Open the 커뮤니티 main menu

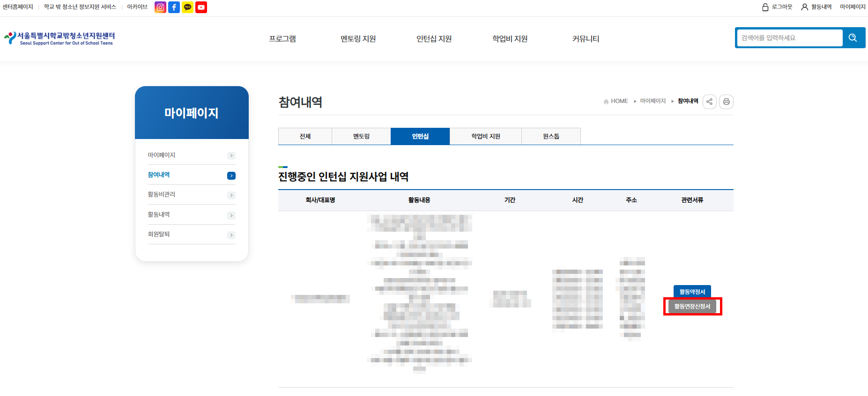pyautogui.click(x=586, y=39)
